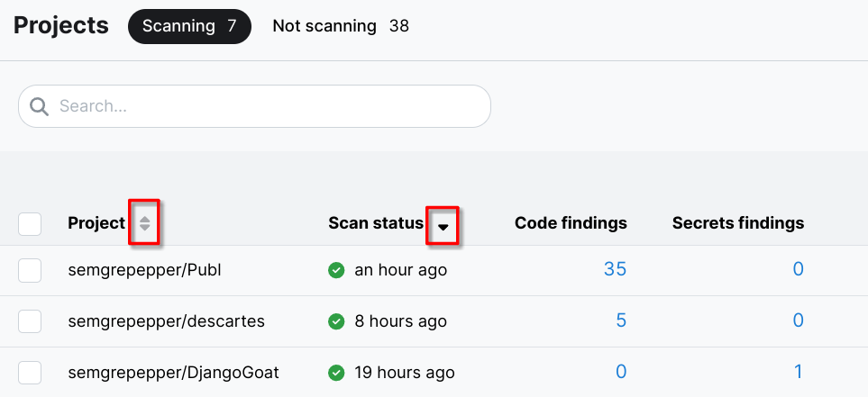The width and height of the screenshot is (868, 397).
Task: Click the green check for semgrepepper/descartes
Action: (336, 321)
